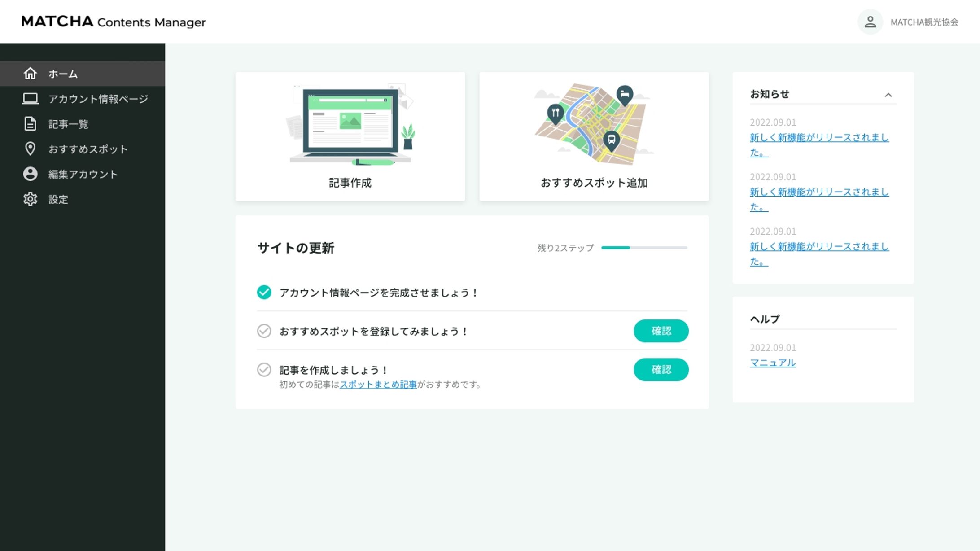
Task: Collapse the お知らせ panel chevron
Action: [x=888, y=95]
